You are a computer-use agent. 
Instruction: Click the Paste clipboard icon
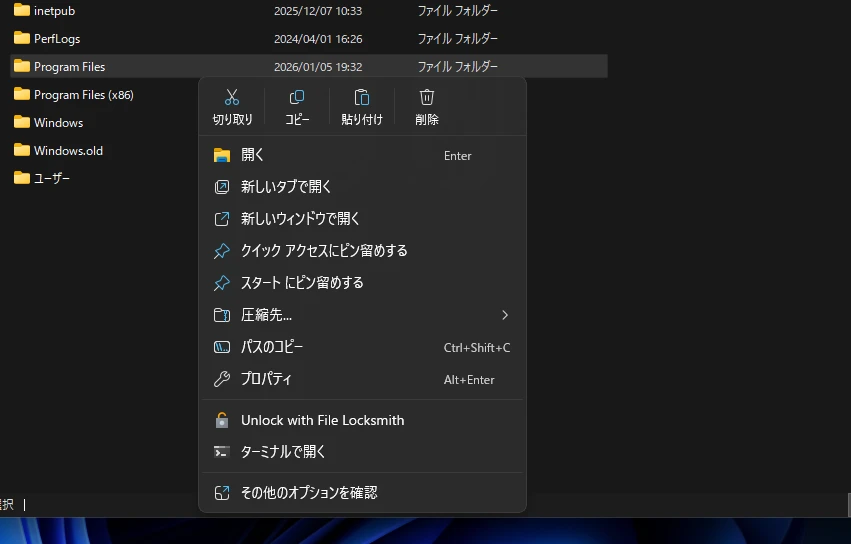coord(362,98)
